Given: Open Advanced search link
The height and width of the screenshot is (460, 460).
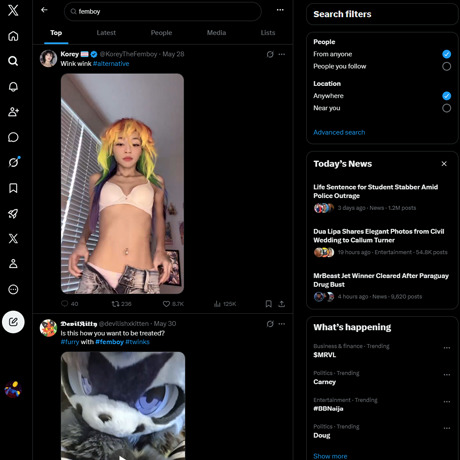Looking at the screenshot, I should click(339, 132).
